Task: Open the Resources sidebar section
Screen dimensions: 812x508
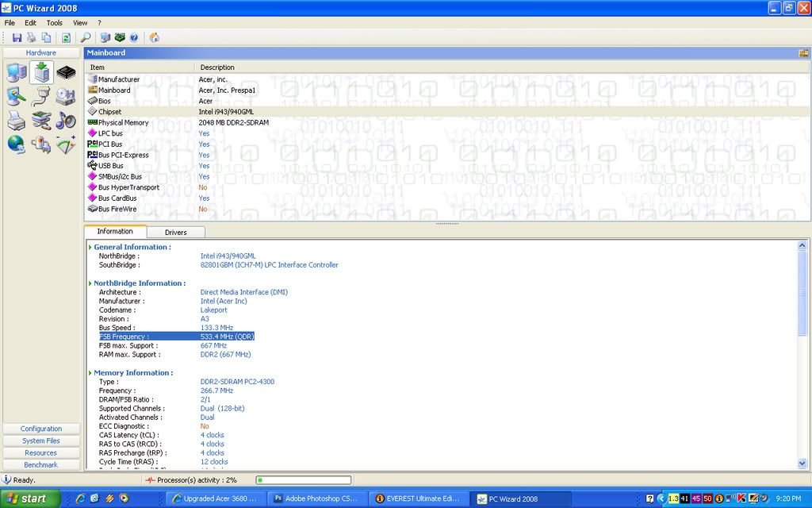Action: coord(41,452)
